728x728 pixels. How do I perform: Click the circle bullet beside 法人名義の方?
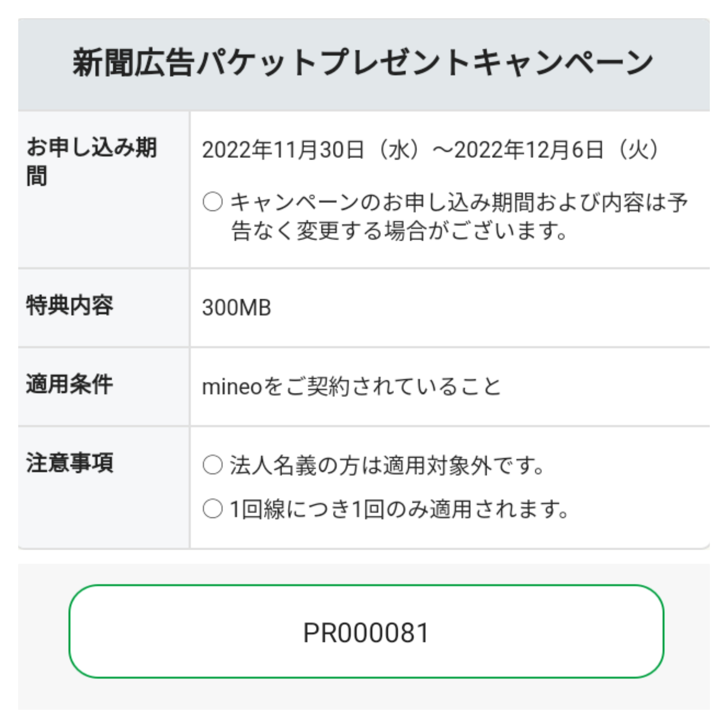click(x=213, y=465)
